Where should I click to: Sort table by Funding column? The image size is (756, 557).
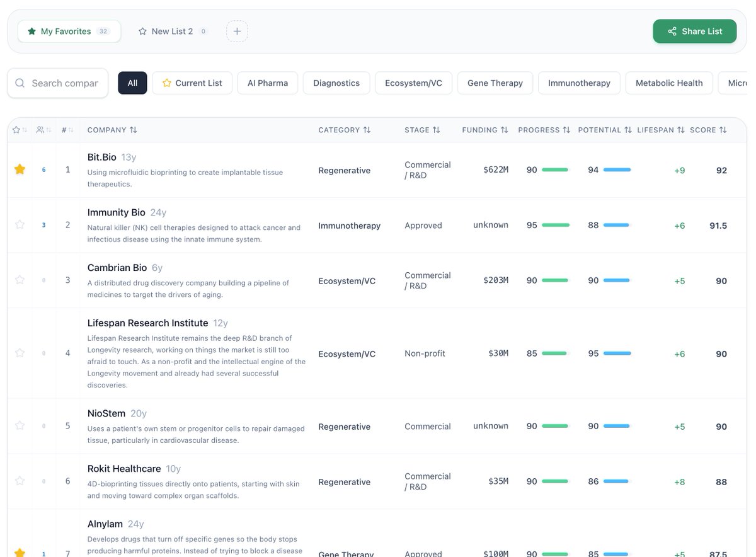click(485, 130)
